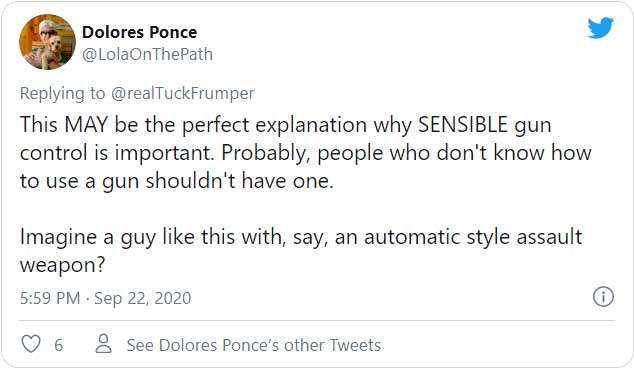Like the tweet with the heart icon
The width and height of the screenshot is (634, 368).
tap(31, 344)
